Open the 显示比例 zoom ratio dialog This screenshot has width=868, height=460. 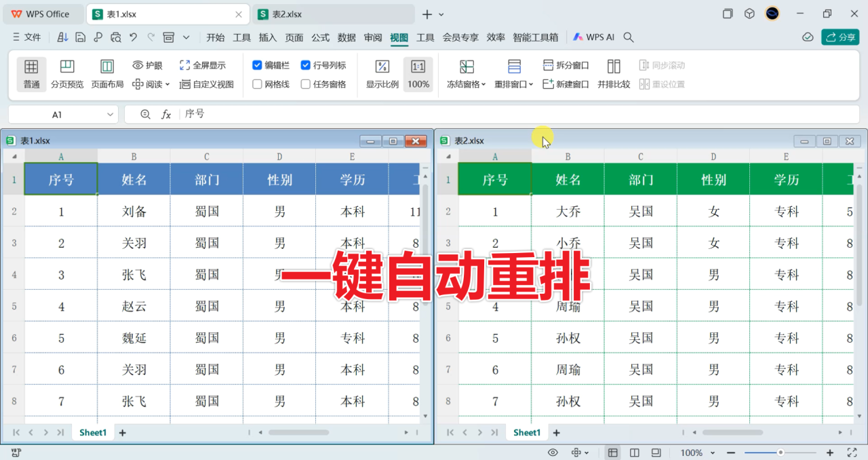tap(382, 74)
